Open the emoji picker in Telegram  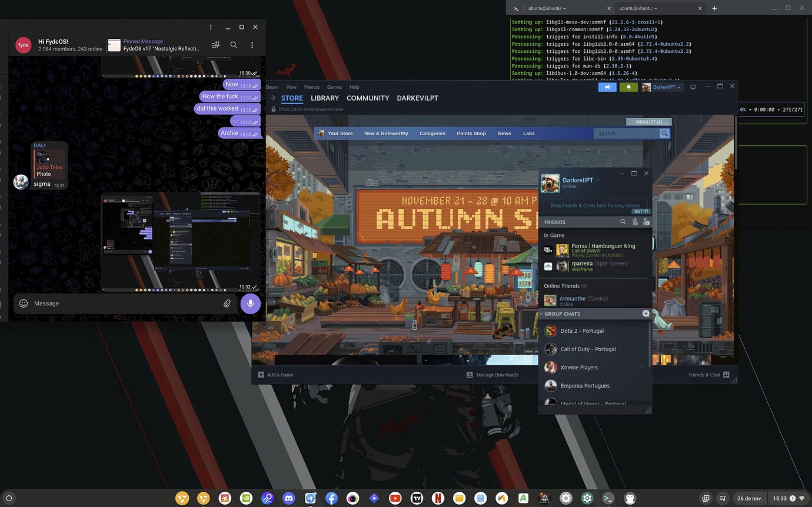pyautogui.click(x=23, y=303)
